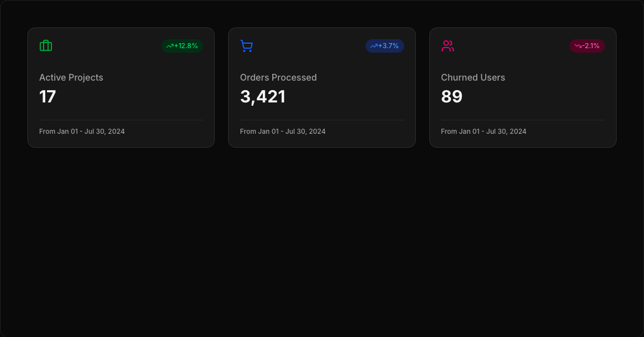Click the divider line in Orders Processed card

[322, 120]
